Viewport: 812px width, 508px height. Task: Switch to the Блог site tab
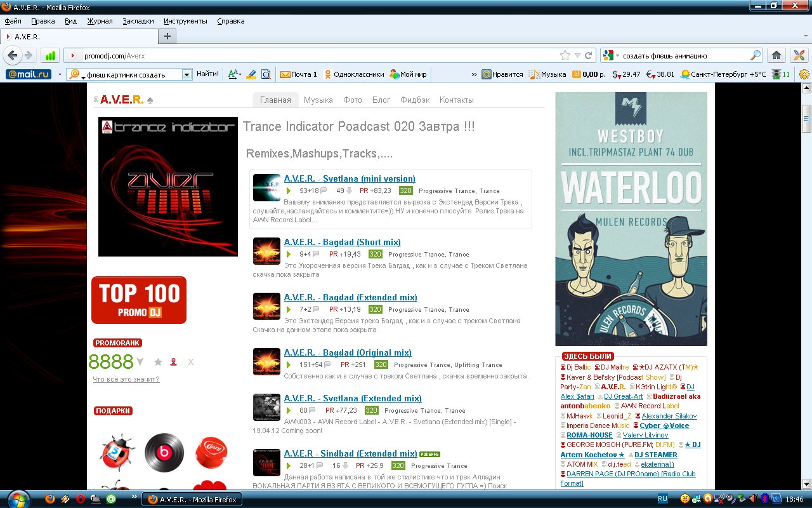click(381, 100)
